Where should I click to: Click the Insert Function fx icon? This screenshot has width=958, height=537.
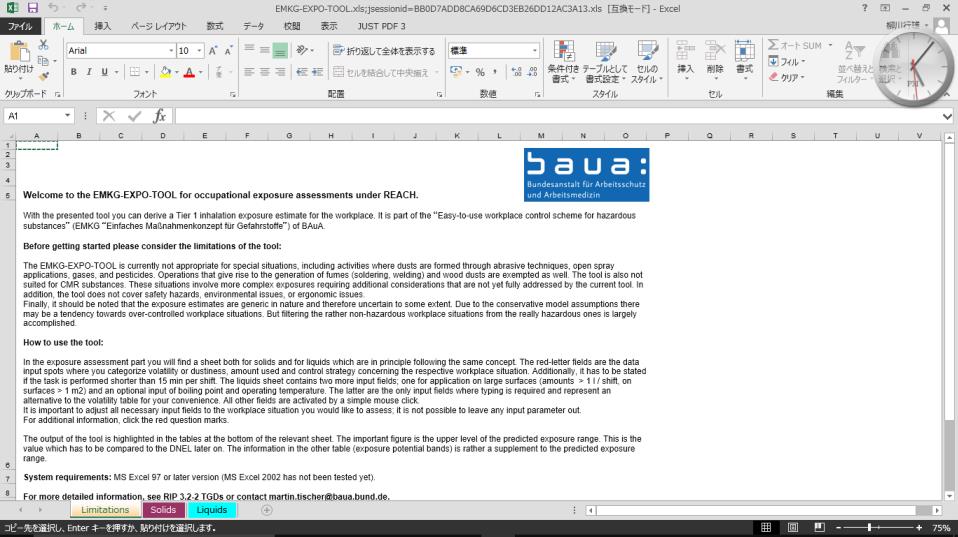(159, 116)
